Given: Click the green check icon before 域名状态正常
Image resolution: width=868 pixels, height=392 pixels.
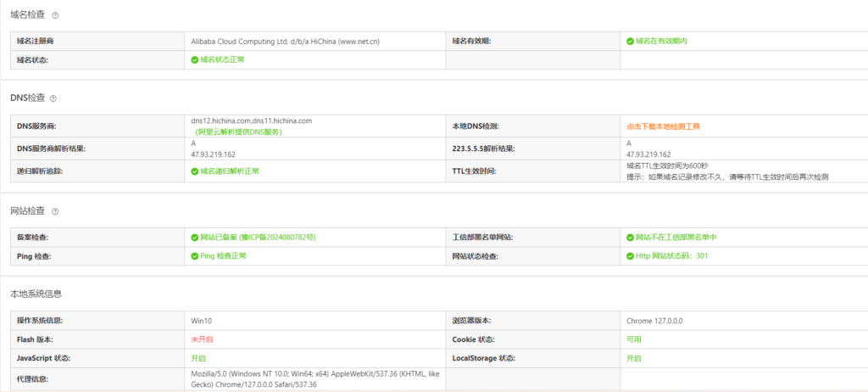Looking at the screenshot, I should [x=195, y=60].
